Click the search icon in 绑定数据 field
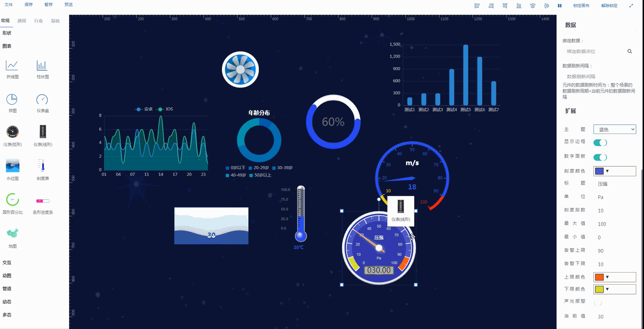 coord(629,51)
